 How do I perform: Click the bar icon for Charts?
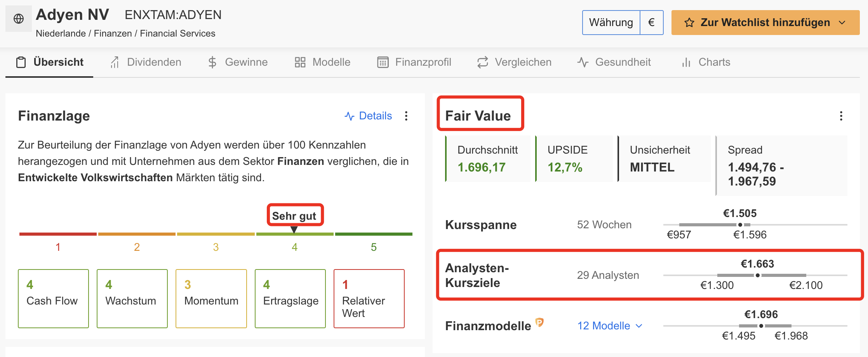(686, 62)
